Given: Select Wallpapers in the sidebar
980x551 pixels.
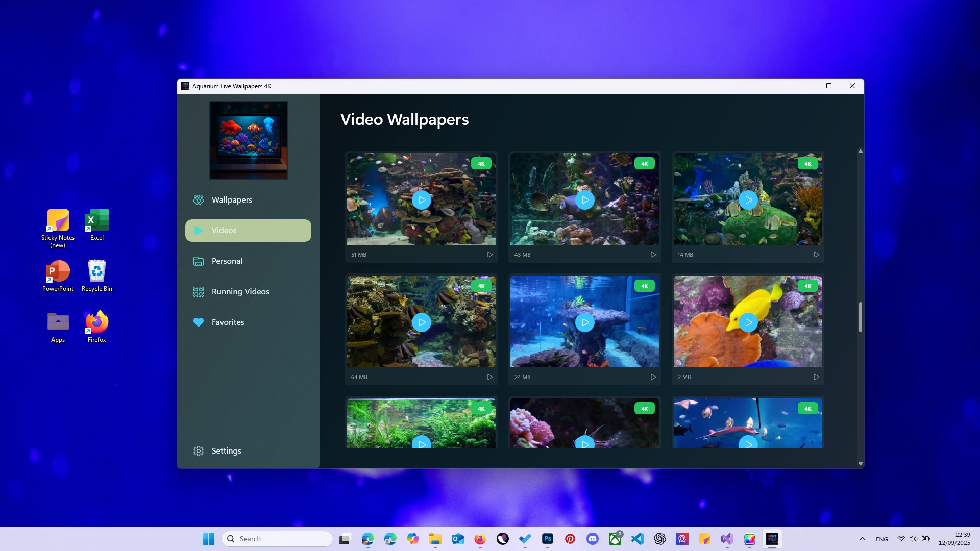Looking at the screenshot, I should pyautogui.click(x=231, y=199).
